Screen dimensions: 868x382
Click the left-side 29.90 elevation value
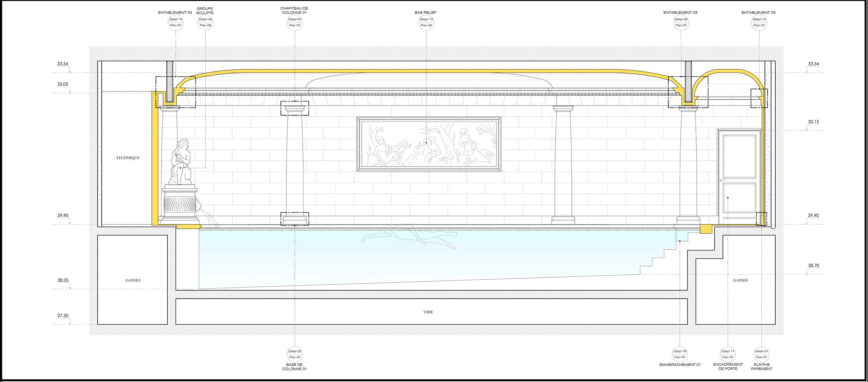[62, 215]
